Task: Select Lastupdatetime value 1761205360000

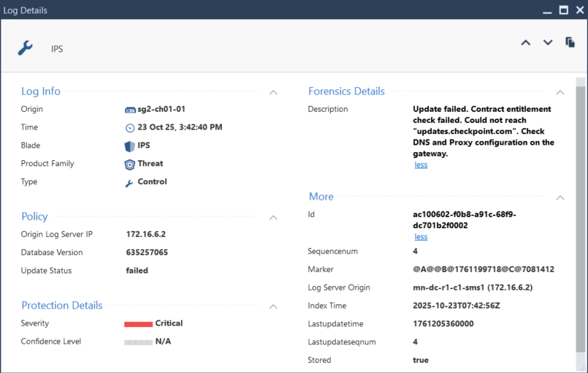Action: tap(443, 323)
